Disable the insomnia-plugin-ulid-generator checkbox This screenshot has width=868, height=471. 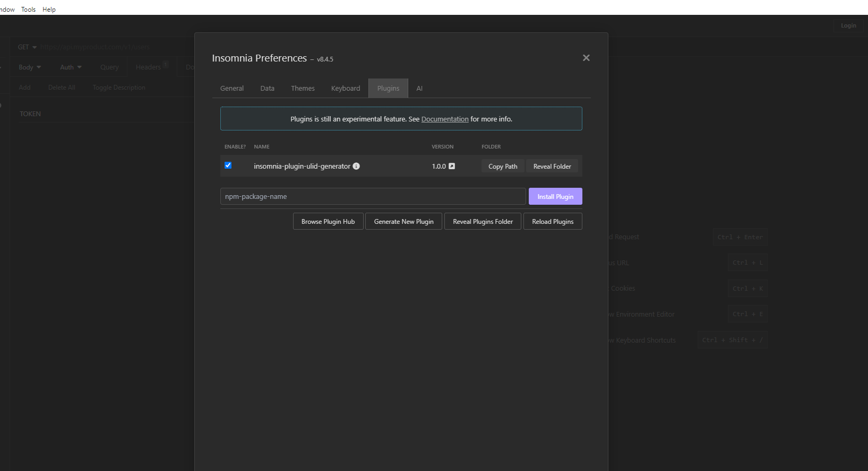click(228, 165)
